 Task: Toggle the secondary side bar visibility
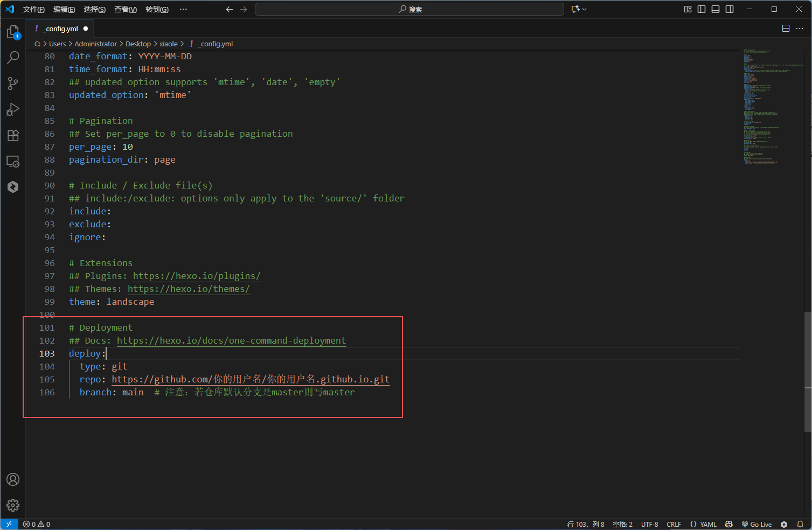[730, 9]
